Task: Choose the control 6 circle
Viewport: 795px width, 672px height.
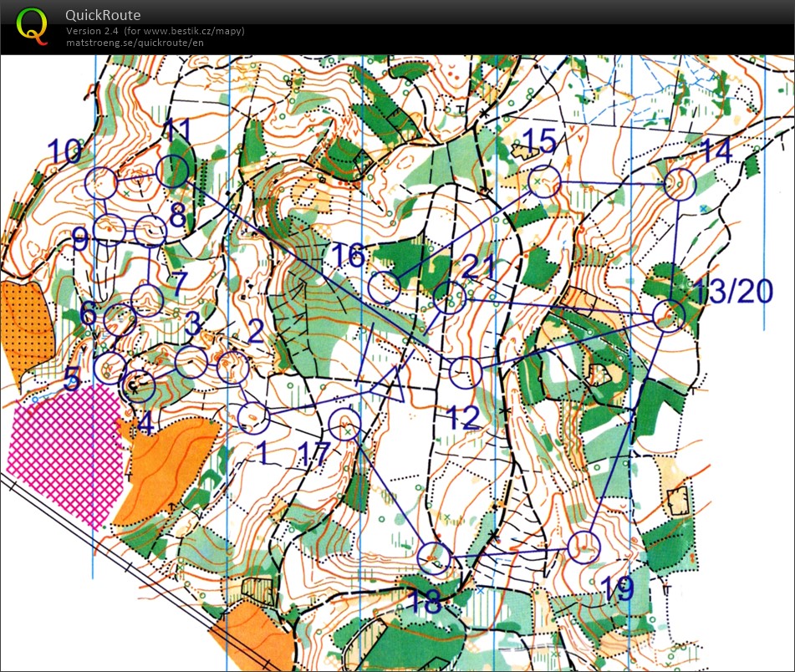Action: coord(120,320)
